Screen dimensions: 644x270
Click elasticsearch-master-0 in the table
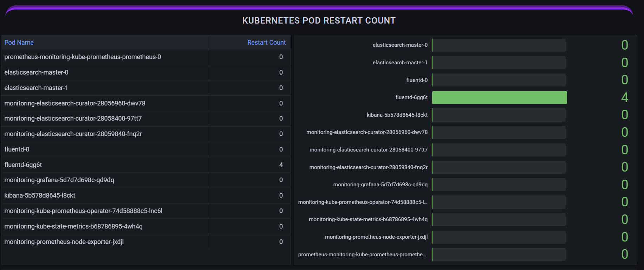pos(36,72)
